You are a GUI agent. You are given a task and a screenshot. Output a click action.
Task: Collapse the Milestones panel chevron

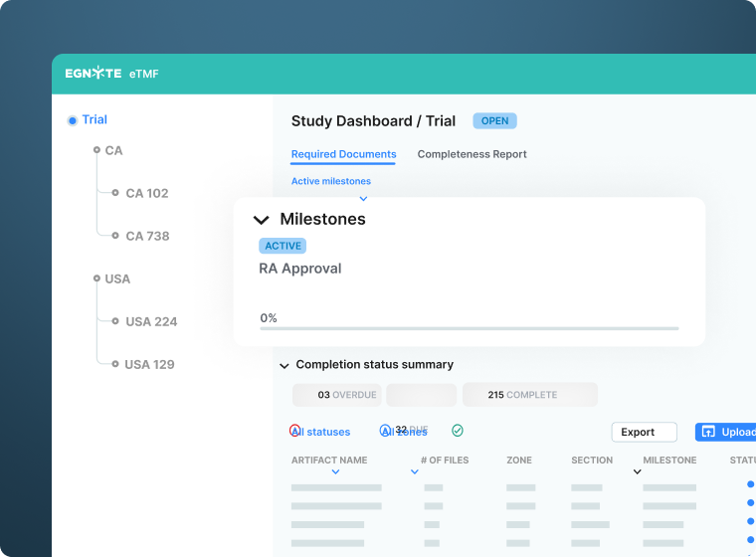pyautogui.click(x=262, y=220)
